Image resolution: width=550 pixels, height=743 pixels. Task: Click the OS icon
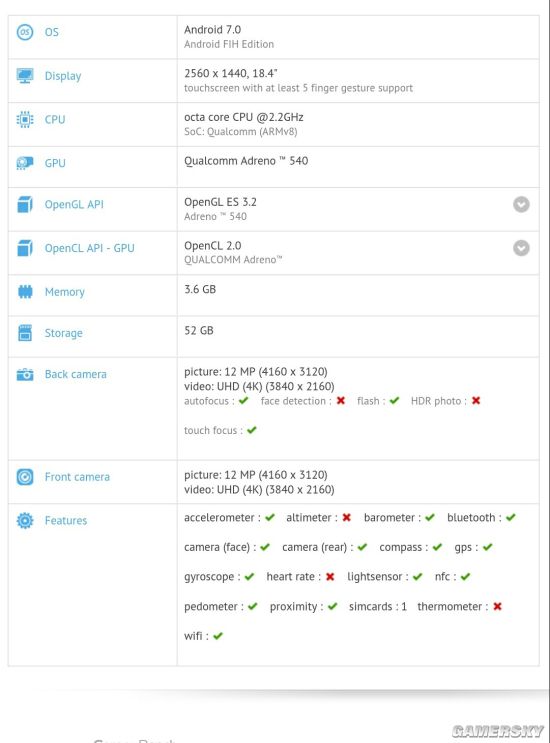(25, 32)
